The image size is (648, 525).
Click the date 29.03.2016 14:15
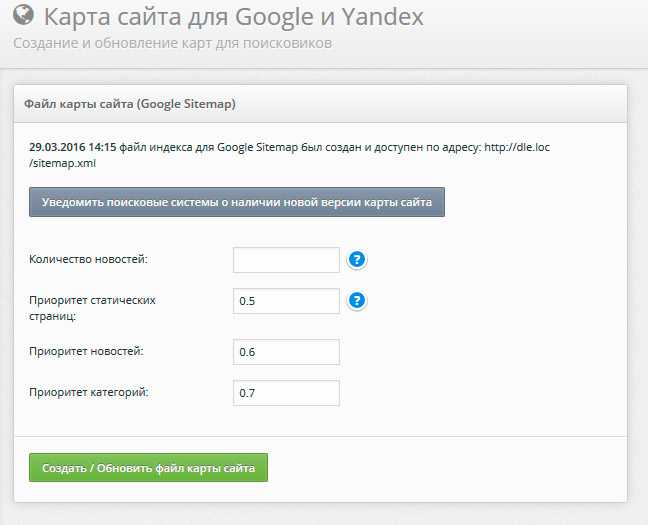click(x=73, y=147)
